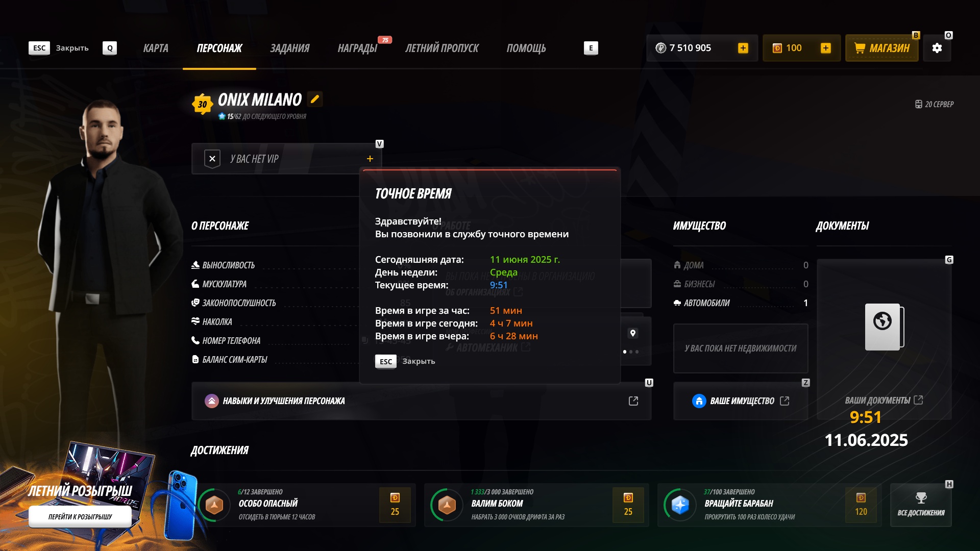Open Ваши документы link
Viewport: 980px width, 551px height.
[x=884, y=400]
